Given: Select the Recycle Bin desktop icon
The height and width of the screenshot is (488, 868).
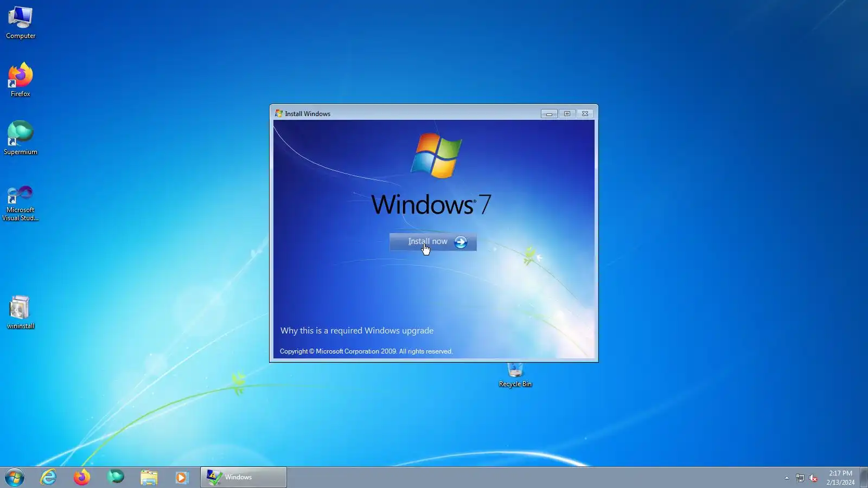Looking at the screenshot, I should 515,375.
